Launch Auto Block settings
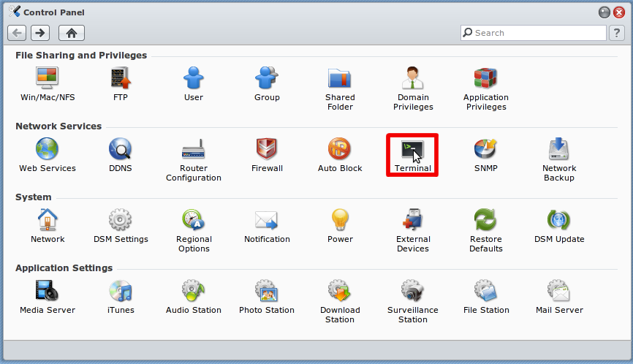Screen dimensions: 633x364 [x=340, y=150]
